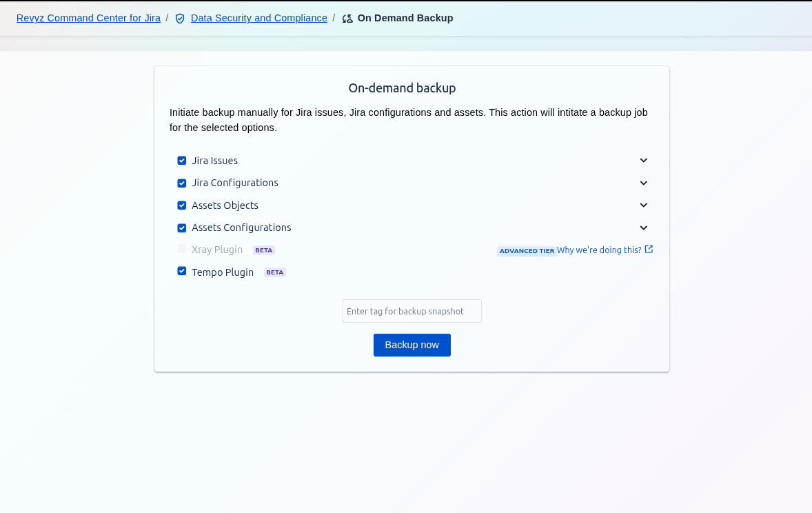Uncheck the Jira Issues checkbox

click(x=182, y=161)
